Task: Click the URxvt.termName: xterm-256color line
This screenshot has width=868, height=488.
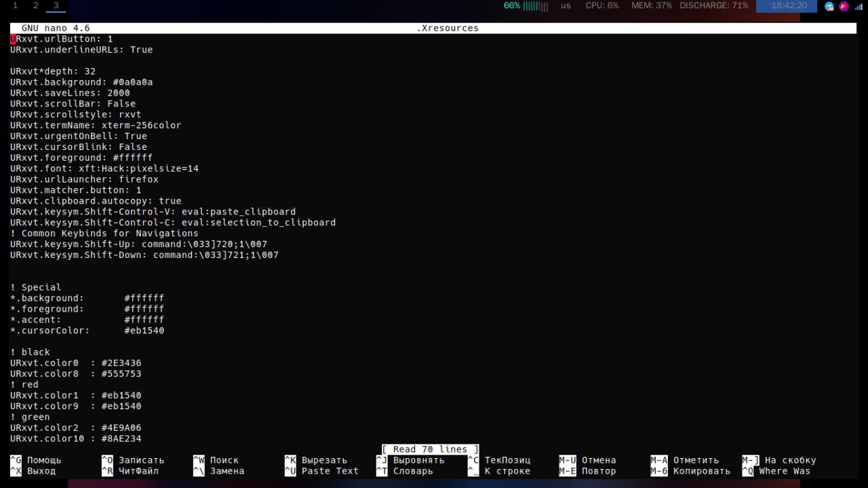Action: point(96,125)
